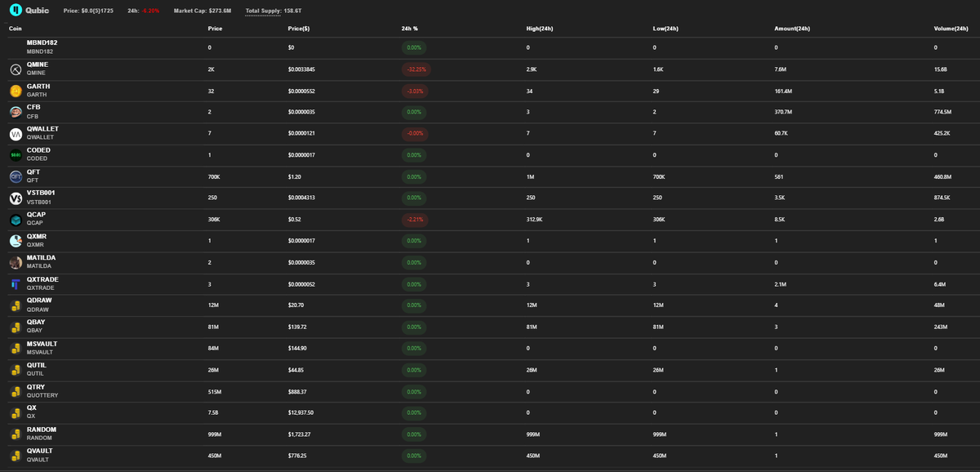Select the QFT coin icon
The height and width of the screenshot is (472, 980).
16,176
